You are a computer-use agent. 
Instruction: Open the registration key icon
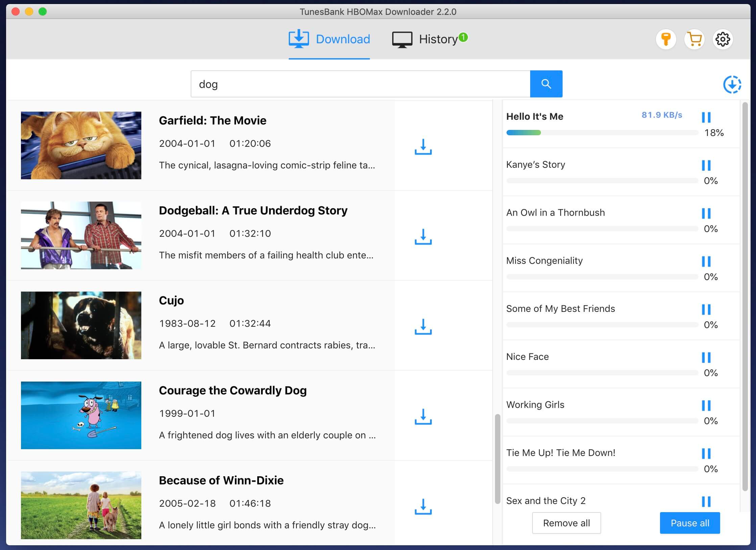coord(666,39)
